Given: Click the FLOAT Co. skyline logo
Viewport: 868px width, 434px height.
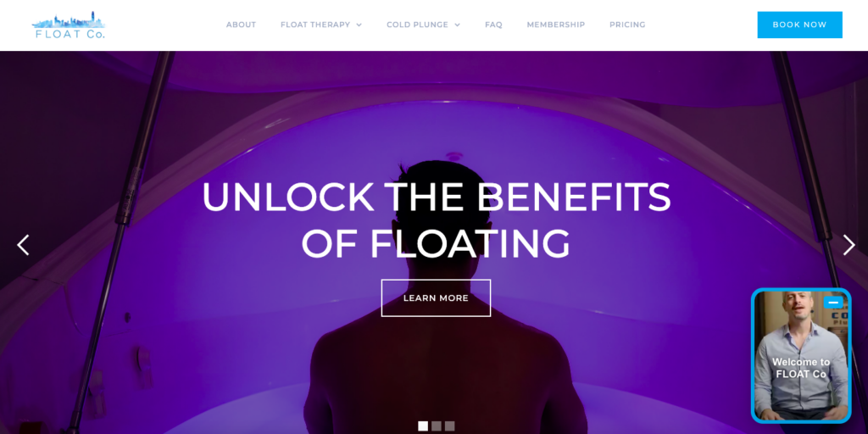Looking at the screenshot, I should 69,25.
